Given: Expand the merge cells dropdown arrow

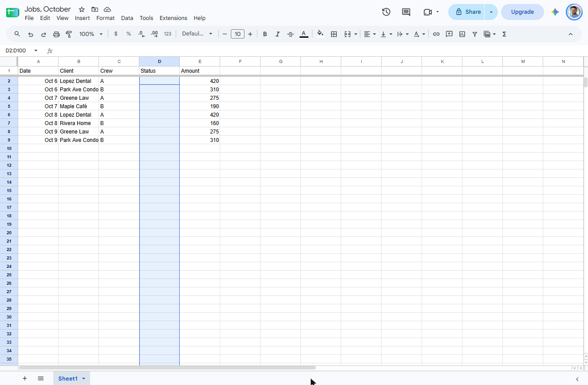Looking at the screenshot, I should 356,34.
